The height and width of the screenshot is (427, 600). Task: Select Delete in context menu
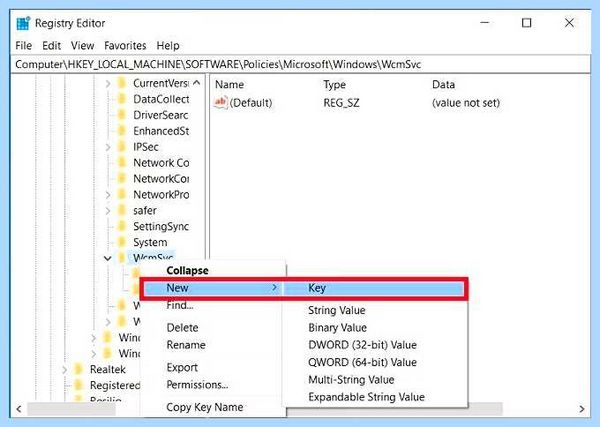[x=182, y=328]
